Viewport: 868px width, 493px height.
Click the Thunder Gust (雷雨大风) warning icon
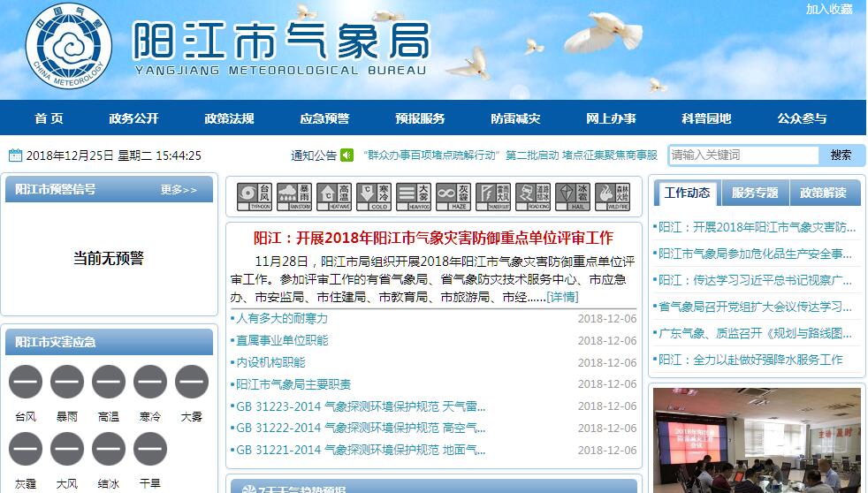tap(494, 197)
